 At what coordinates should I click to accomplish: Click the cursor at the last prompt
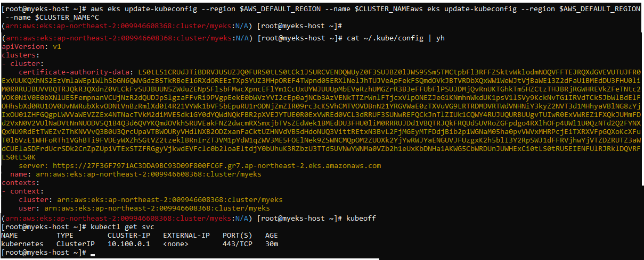point(93,253)
